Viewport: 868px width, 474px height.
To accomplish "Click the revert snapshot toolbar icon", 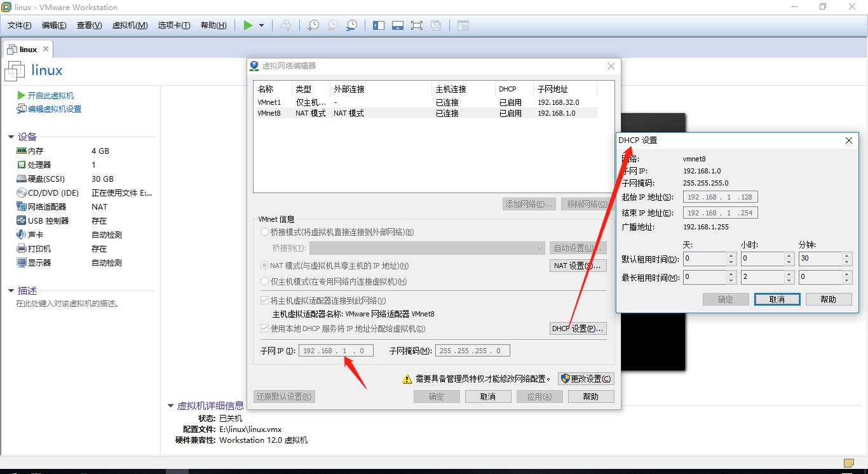I will (332, 25).
